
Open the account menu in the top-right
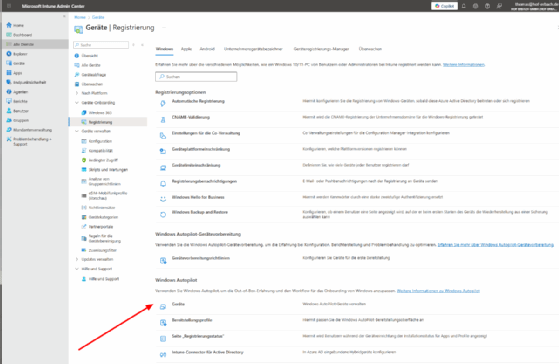click(534, 6)
